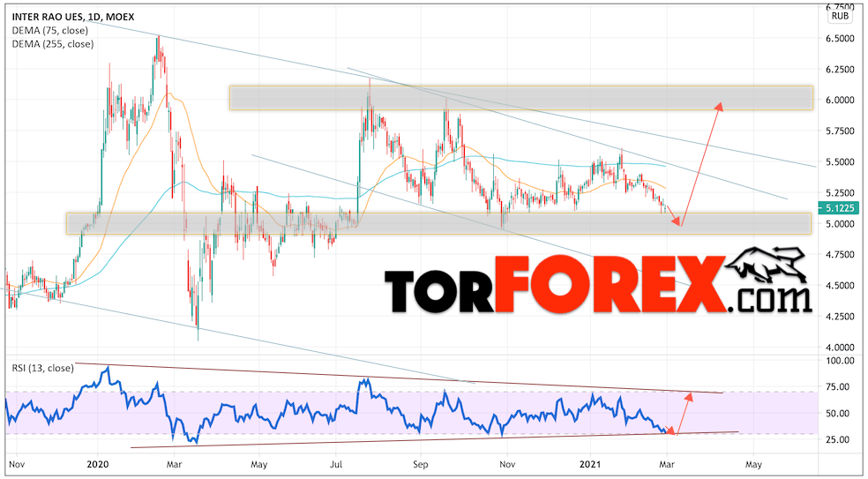
Task: Click the RSI (13, close) indicator label
Action: tap(41, 368)
